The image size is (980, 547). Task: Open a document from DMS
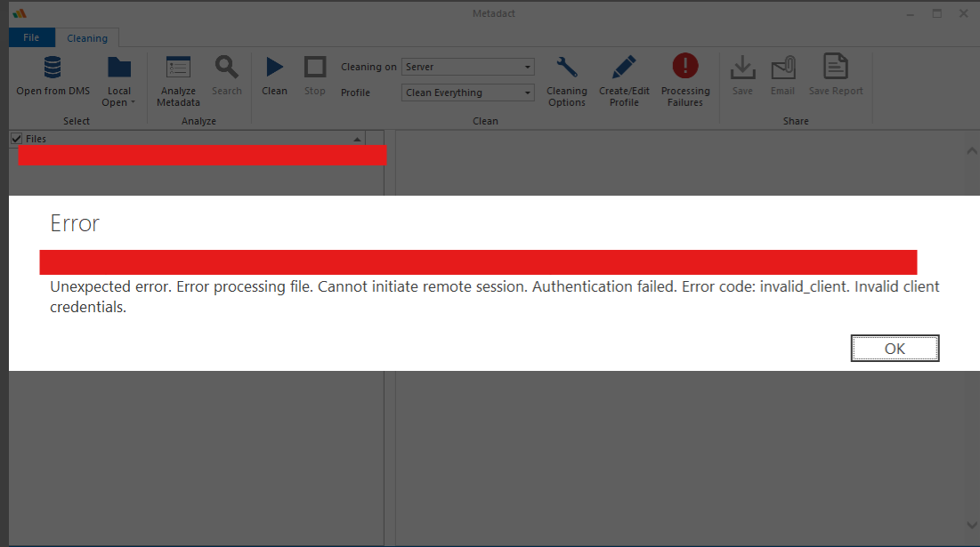point(53,68)
